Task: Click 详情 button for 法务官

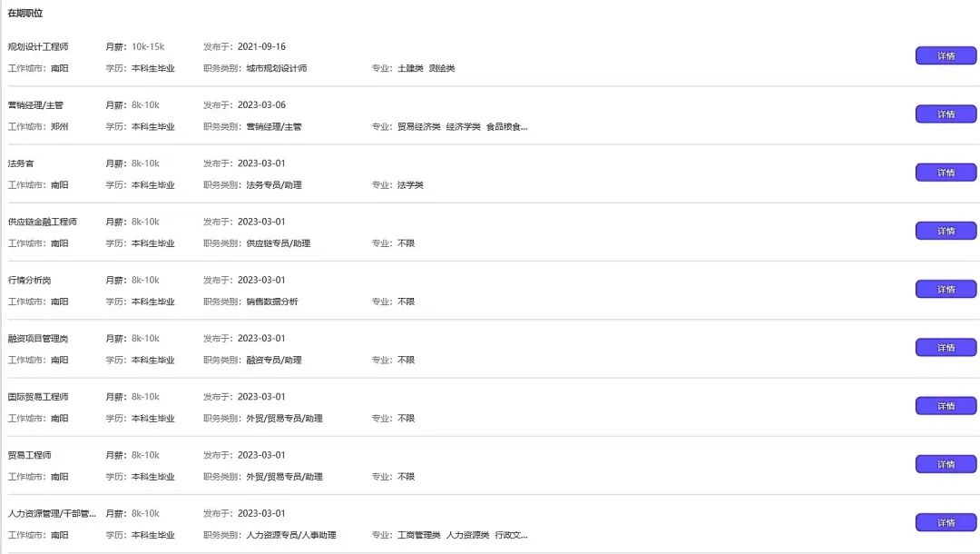Action: point(946,173)
